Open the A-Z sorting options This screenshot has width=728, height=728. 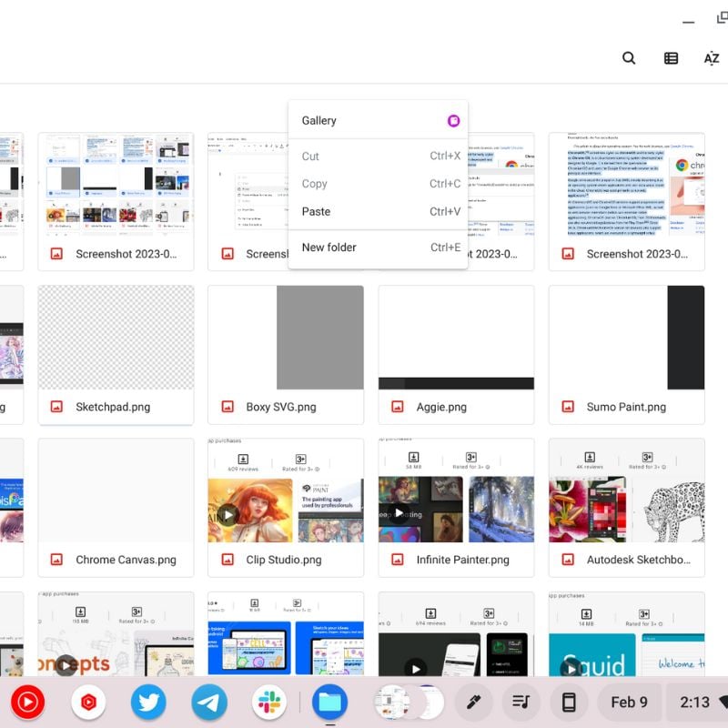coord(712,57)
